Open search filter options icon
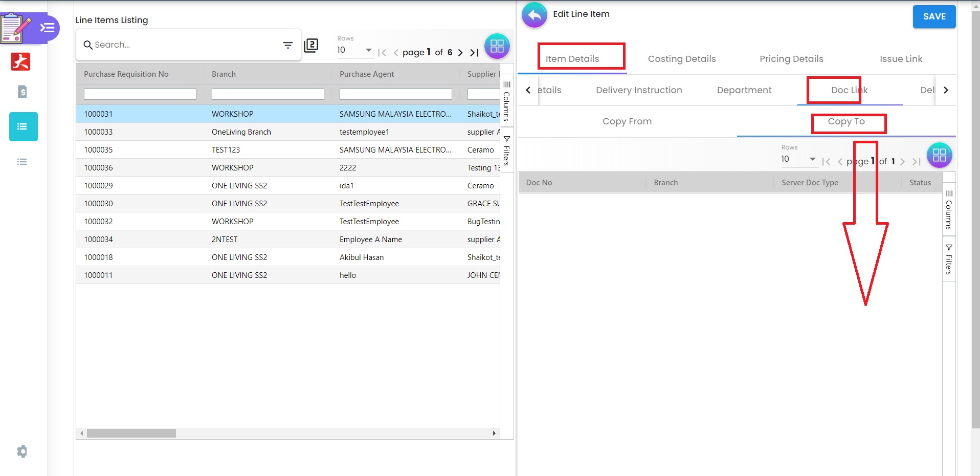980x476 pixels. [288, 45]
